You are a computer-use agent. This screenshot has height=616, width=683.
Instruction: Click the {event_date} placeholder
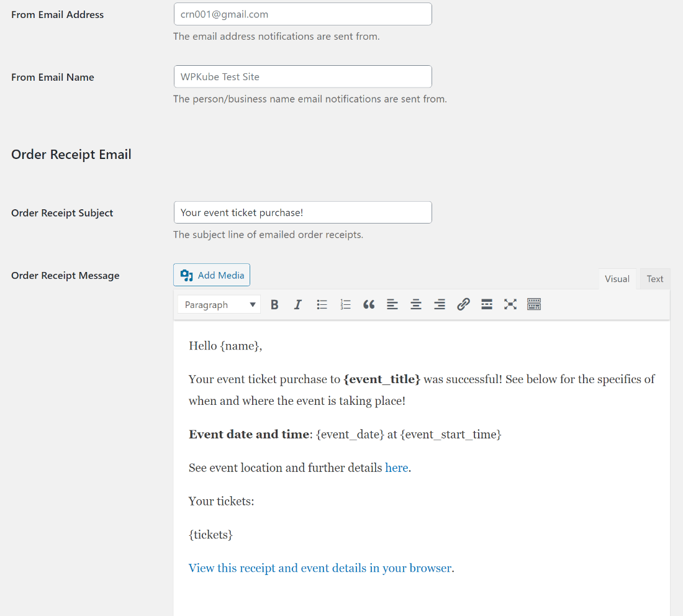(350, 434)
